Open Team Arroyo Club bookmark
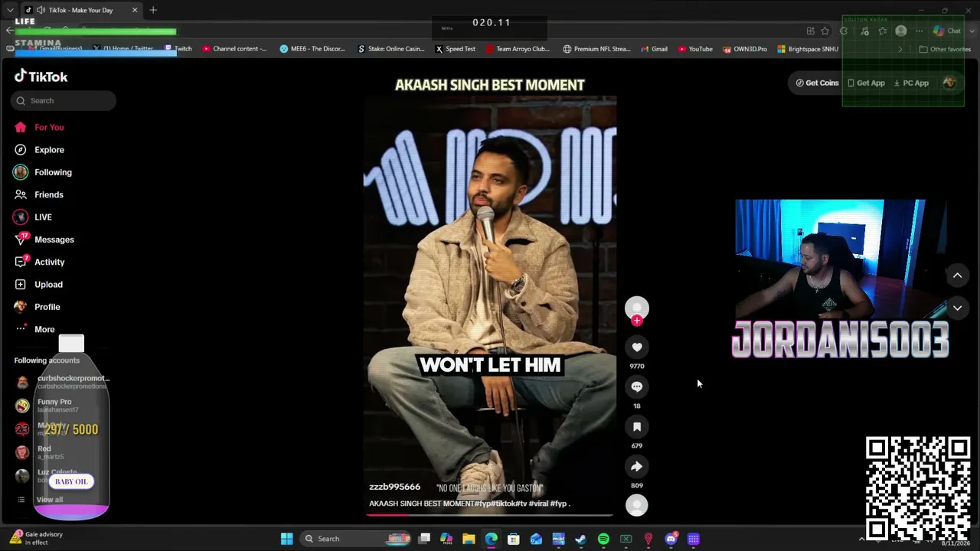 (x=518, y=49)
